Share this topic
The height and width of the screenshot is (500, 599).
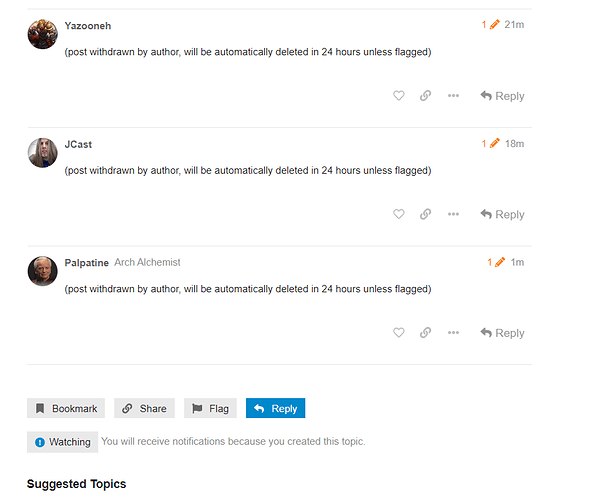pos(144,408)
